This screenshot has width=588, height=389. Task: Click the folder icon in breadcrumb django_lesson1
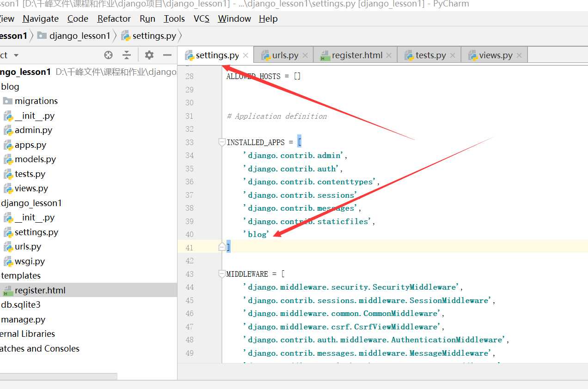[42, 36]
